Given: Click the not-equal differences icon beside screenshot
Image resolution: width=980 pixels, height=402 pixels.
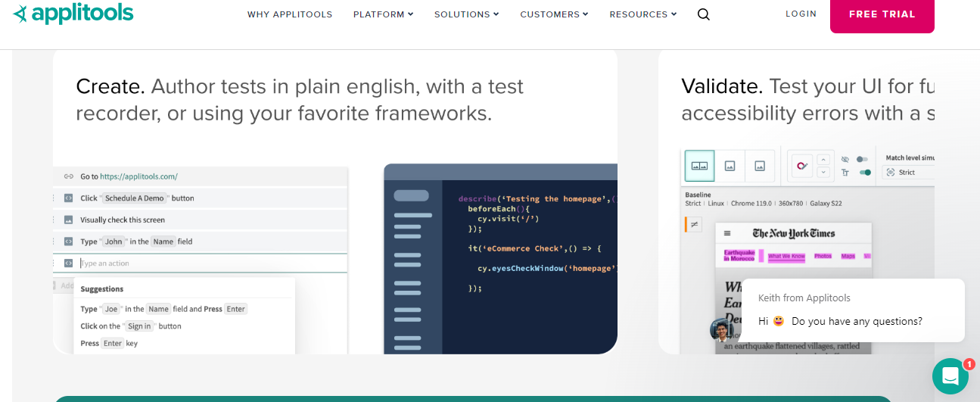Looking at the screenshot, I should 694,224.
